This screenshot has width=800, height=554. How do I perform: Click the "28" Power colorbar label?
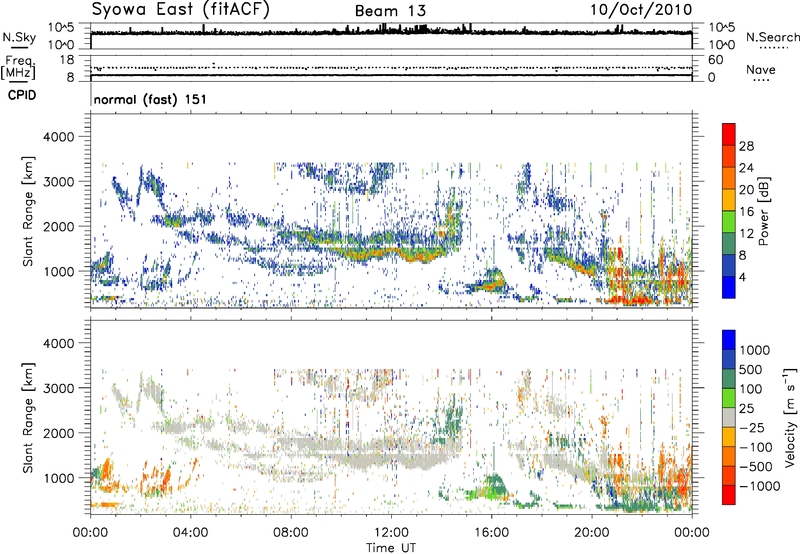click(746, 146)
